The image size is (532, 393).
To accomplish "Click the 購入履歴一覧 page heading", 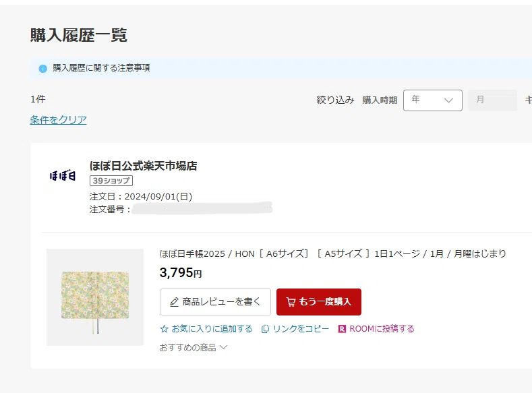I will [78, 35].
